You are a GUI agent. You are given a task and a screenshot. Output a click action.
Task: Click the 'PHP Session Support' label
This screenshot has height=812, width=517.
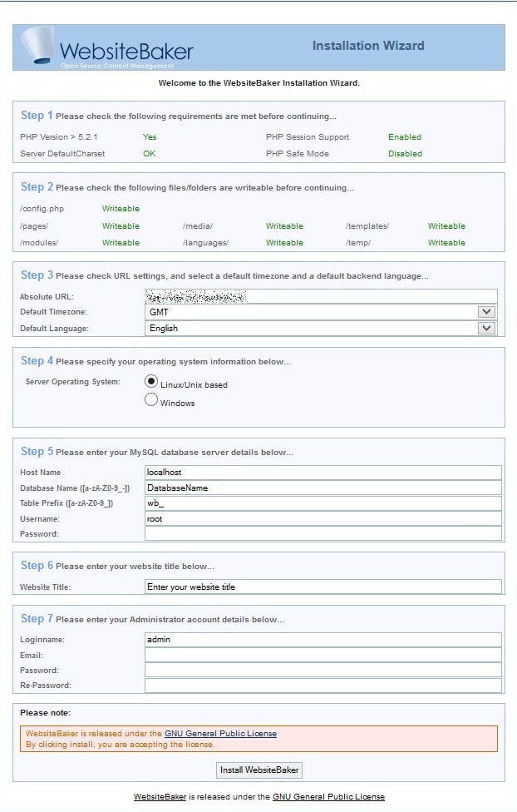[x=308, y=136]
